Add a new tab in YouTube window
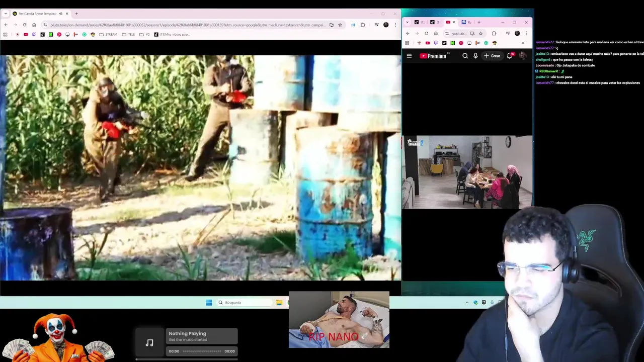This screenshot has height=362, width=644. point(479,22)
